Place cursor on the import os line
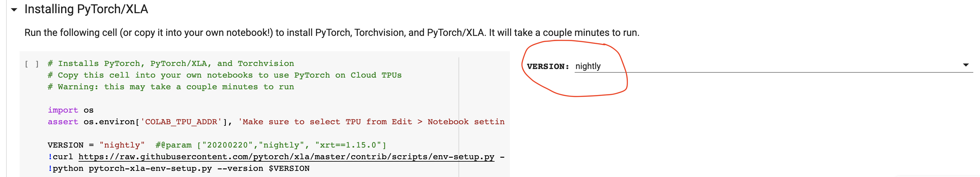Image resolution: width=980 pixels, height=177 pixels. pos(70,110)
